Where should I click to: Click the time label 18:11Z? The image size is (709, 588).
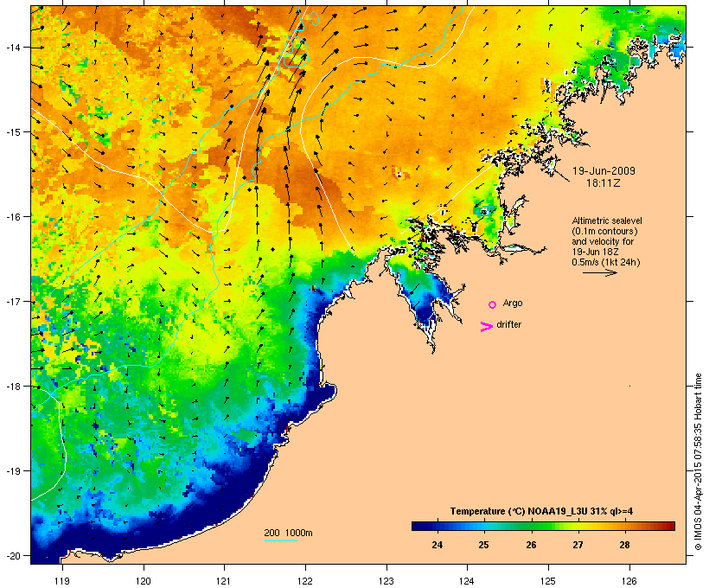[x=603, y=183]
